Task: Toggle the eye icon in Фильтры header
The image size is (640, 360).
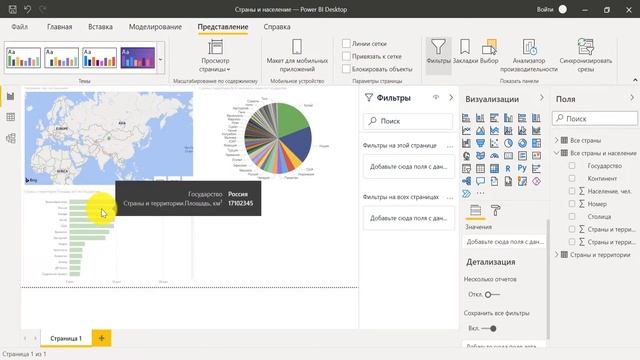Action: pos(436,97)
